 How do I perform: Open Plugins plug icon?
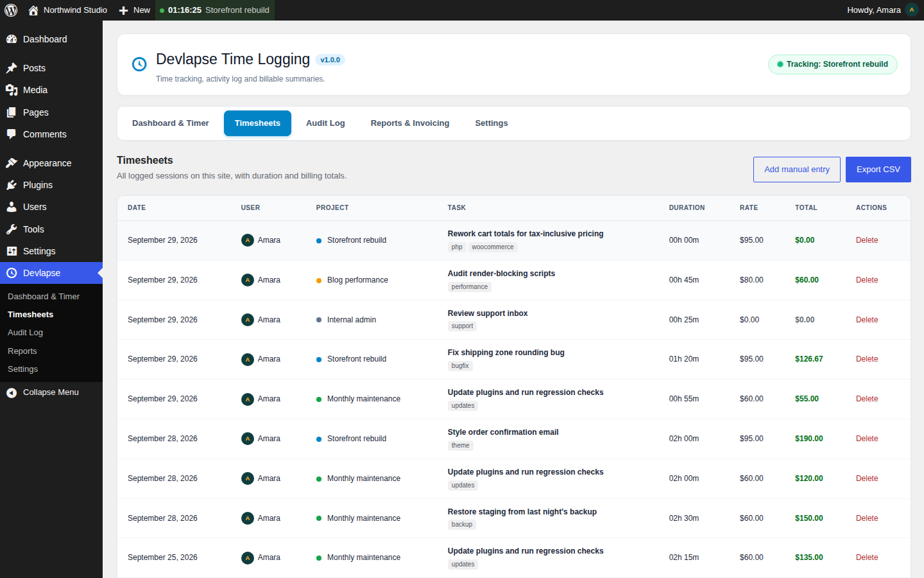point(12,185)
